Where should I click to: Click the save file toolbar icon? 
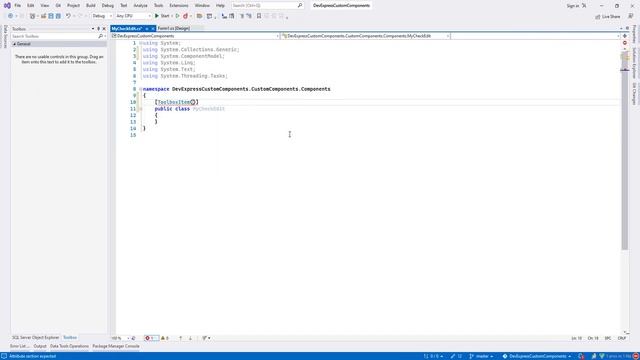tap(51, 16)
